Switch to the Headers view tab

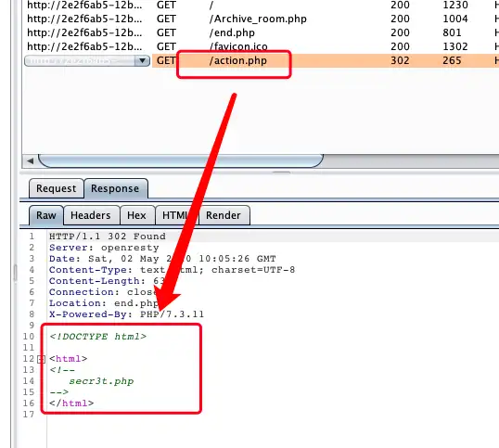coord(91,215)
